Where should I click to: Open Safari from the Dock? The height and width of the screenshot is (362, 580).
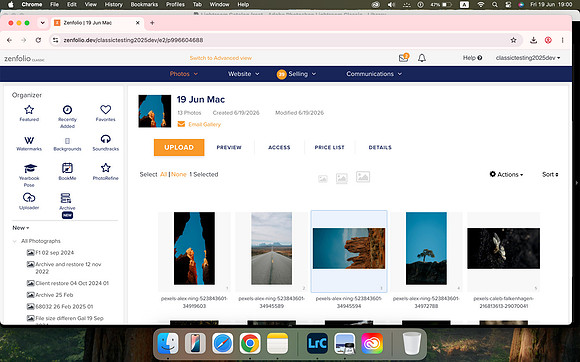tap(223, 343)
